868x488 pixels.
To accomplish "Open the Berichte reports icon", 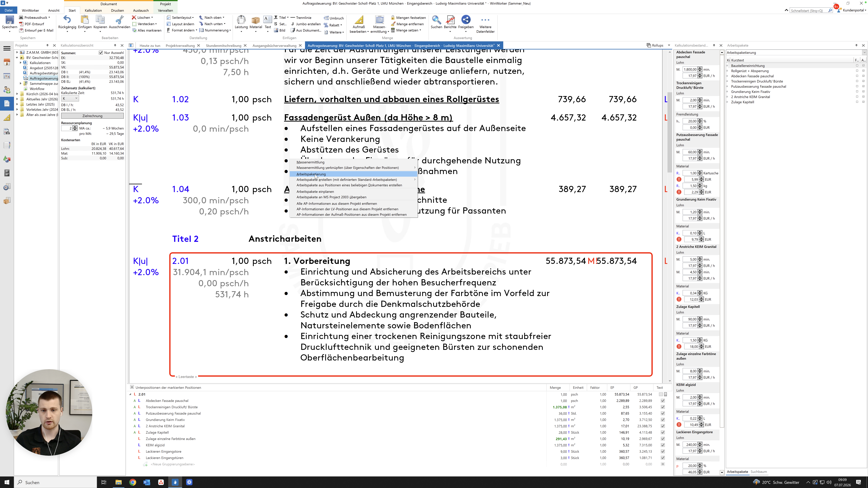I will [450, 20].
